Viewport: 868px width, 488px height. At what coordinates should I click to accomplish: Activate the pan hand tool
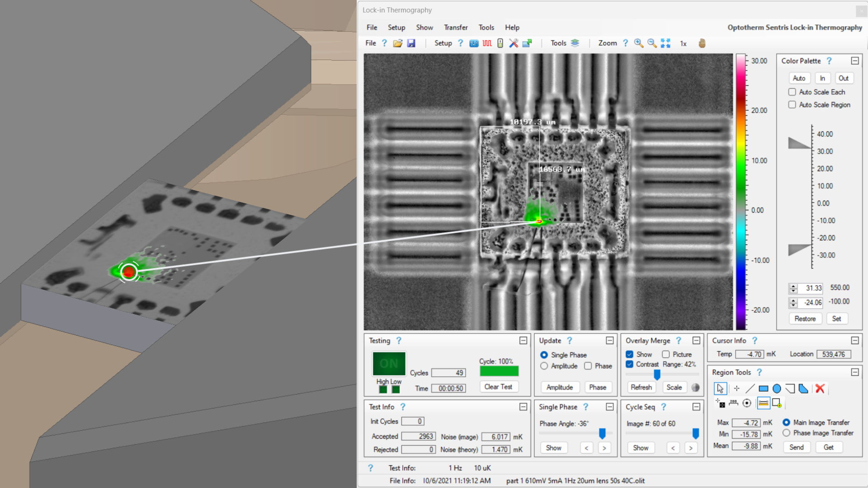tap(702, 43)
